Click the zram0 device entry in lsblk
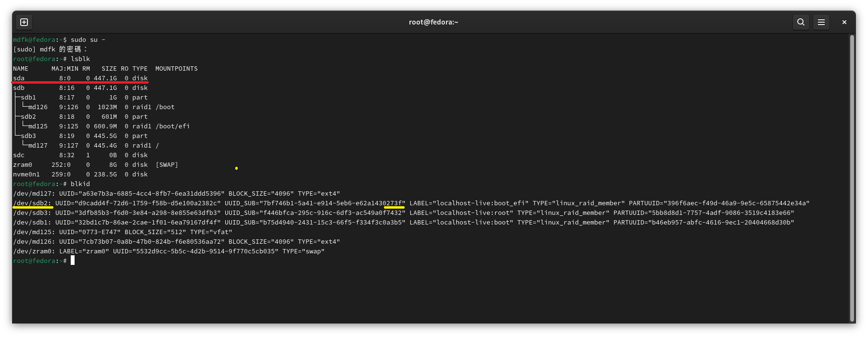 [23, 165]
